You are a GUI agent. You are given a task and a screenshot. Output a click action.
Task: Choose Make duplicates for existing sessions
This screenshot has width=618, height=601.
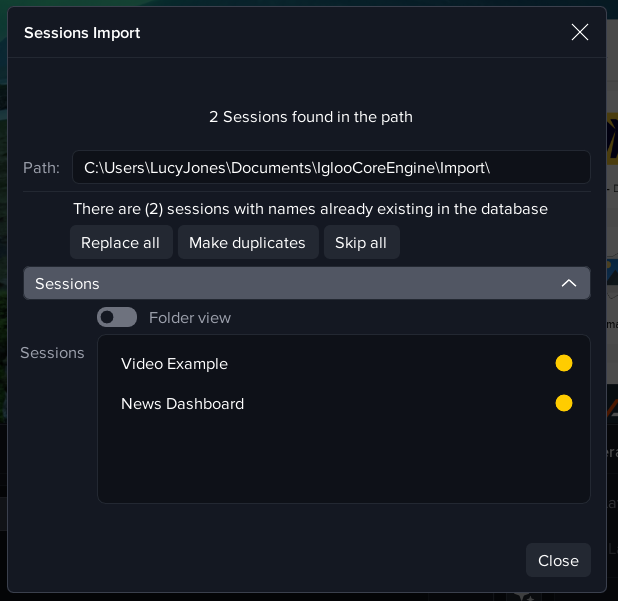tap(247, 243)
